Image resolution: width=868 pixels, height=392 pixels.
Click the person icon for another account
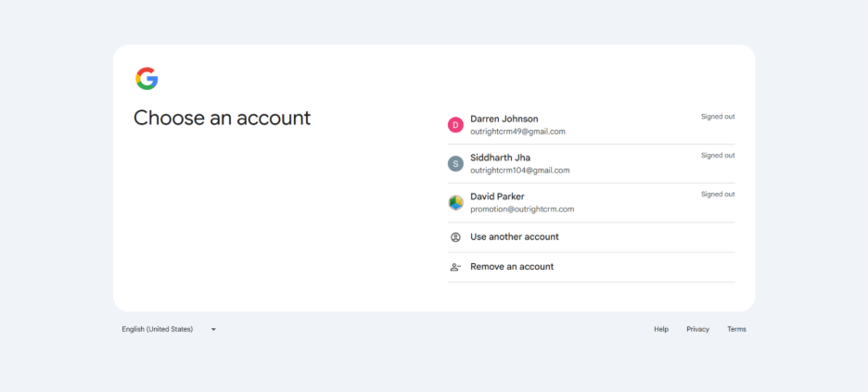(x=455, y=237)
